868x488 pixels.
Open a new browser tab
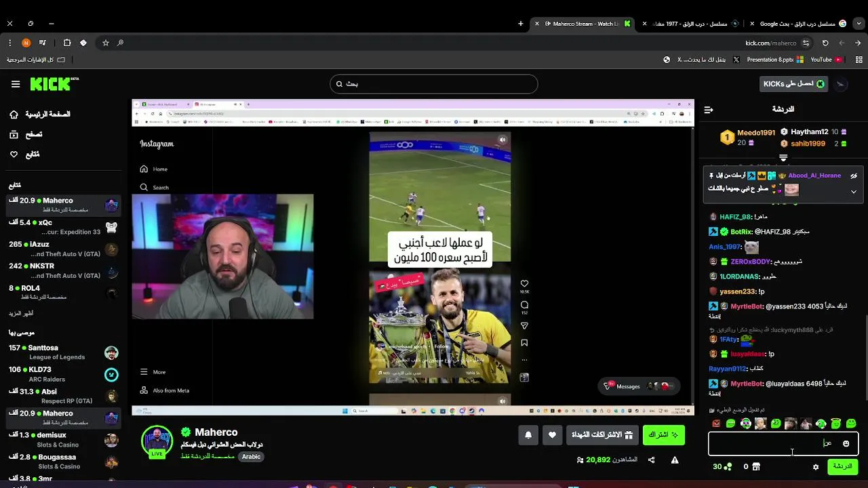point(521,24)
